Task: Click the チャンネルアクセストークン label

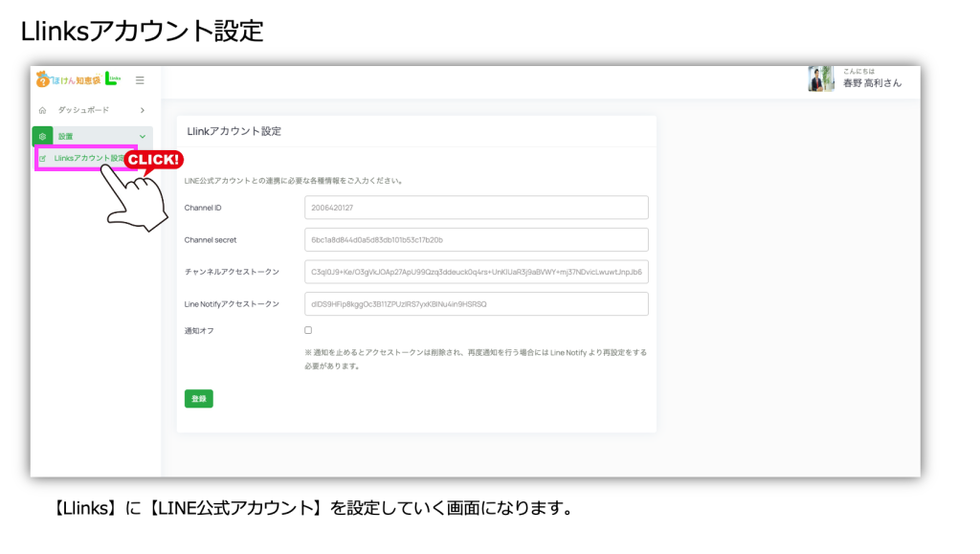Action: tap(232, 273)
